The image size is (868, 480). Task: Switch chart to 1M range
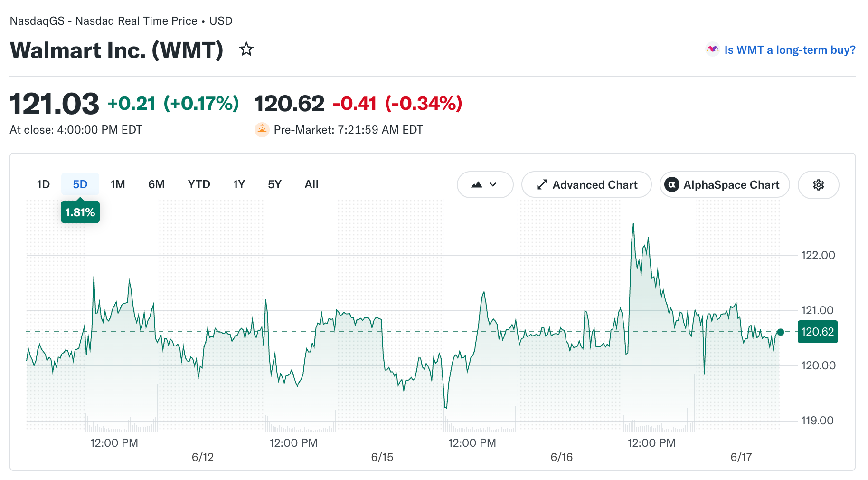(118, 184)
